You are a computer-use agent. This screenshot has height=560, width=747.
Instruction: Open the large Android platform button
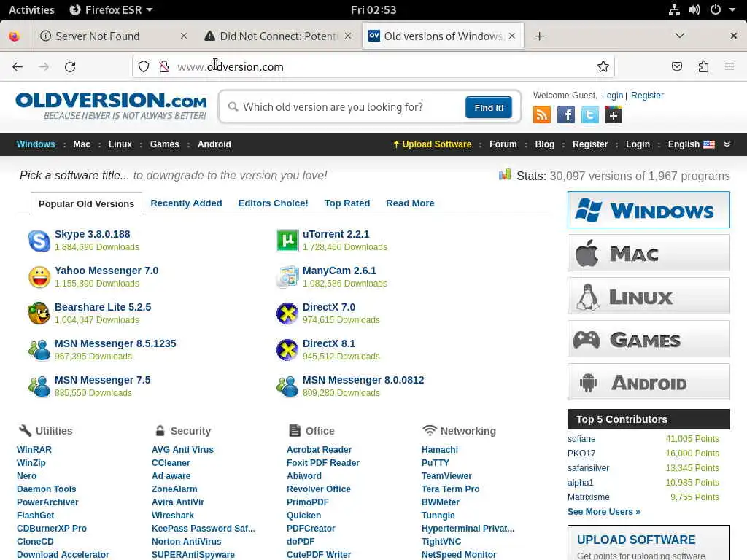pos(649,382)
